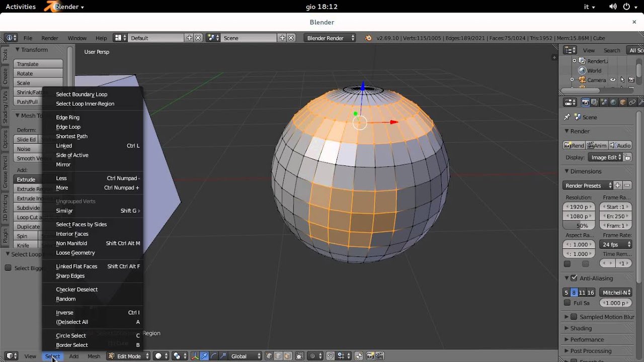644x362 pixels.
Task: Select the scale manipulator icon
Action: coord(223,356)
